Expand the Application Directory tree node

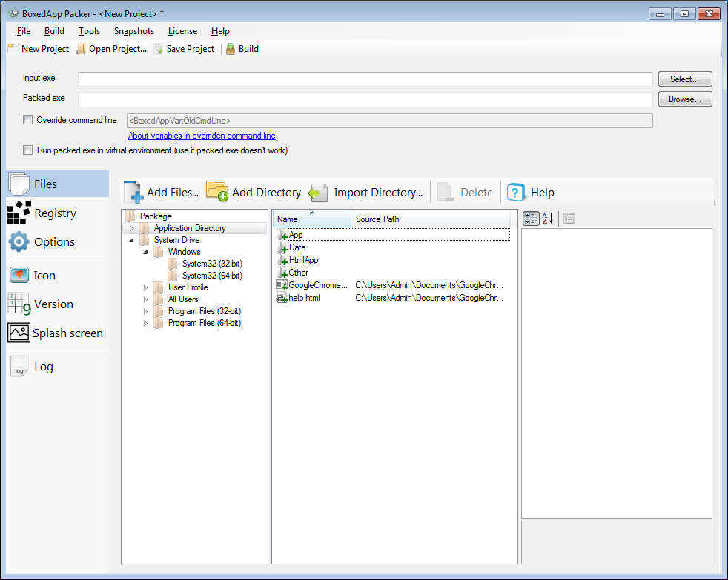tap(132, 228)
